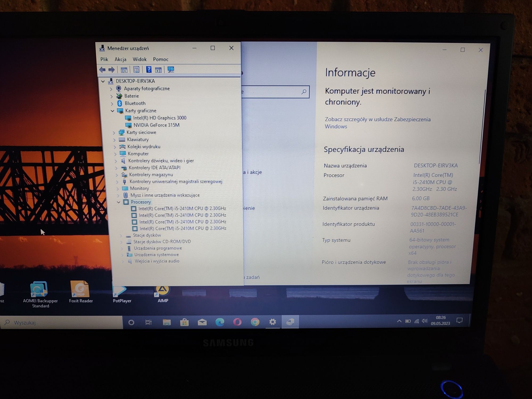Click the Widok menu in Device Manager
The image size is (532, 399).
click(x=139, y=59)
